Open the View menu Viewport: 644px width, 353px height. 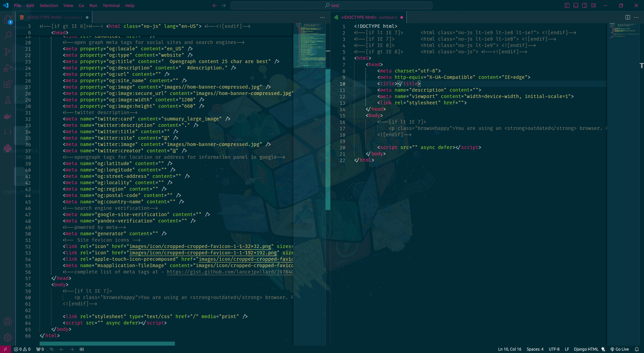pos(68,5)
